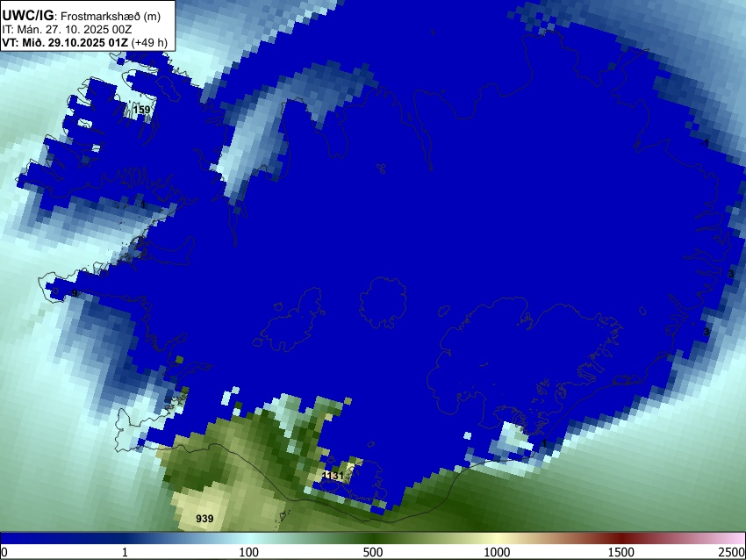Click the color scale label 0
This screenshot has width=746, height=560.
(4, 552)
